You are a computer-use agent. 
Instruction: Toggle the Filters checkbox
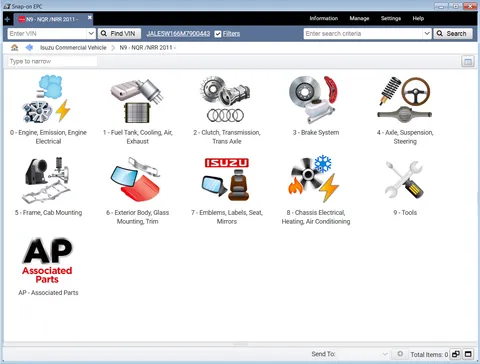[218, 34]
